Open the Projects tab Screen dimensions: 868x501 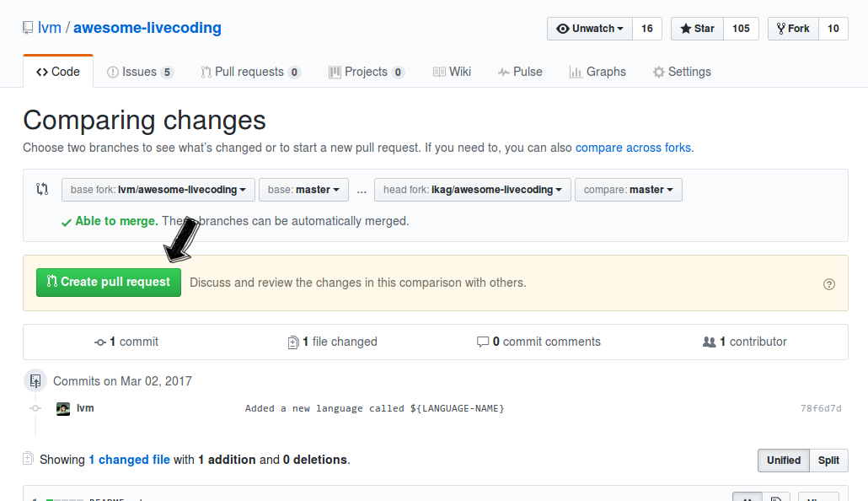[x=367, y=72]
